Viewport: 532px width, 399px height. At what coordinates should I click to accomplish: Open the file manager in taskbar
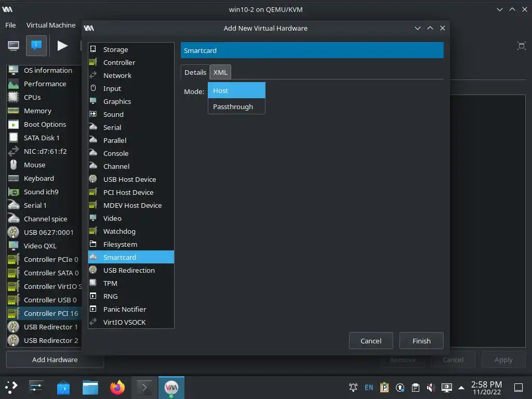(x=90, y=388)
